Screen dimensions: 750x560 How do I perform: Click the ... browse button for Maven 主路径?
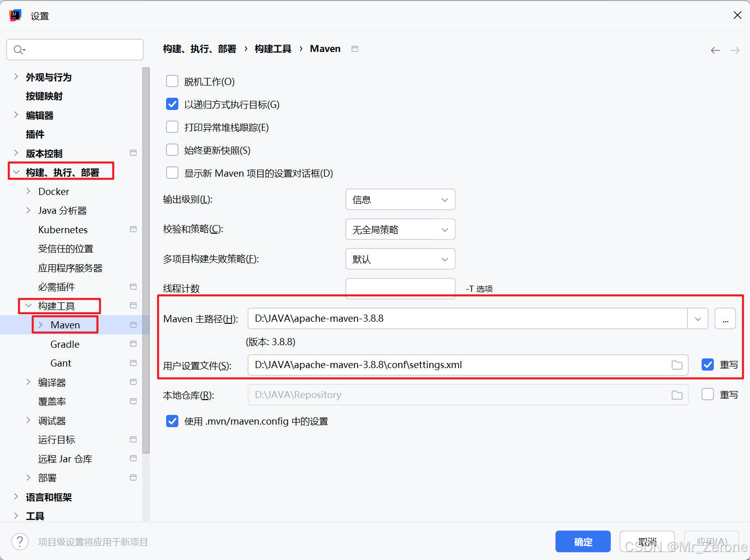pos(725,319)
